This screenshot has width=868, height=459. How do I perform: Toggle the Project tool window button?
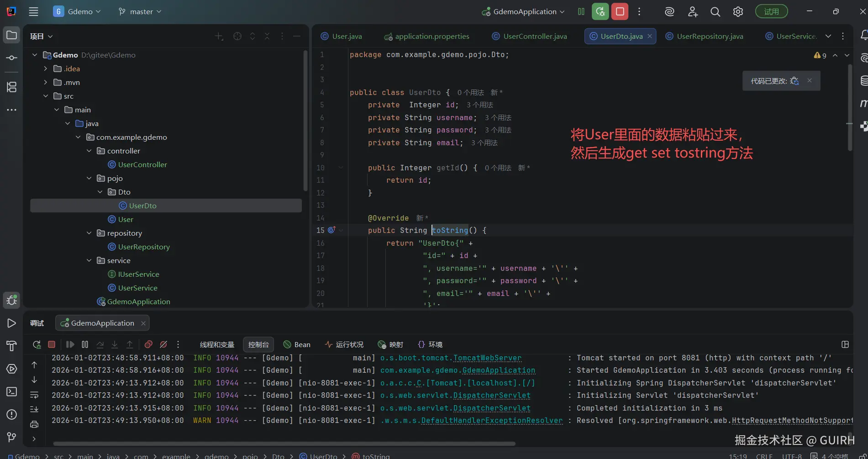click(12, 35)
